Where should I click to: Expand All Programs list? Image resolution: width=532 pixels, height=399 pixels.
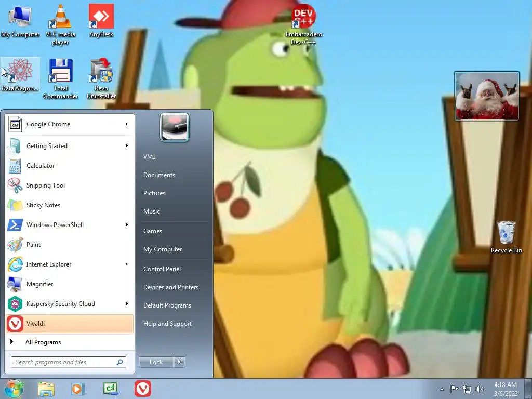tap(70, 342)
